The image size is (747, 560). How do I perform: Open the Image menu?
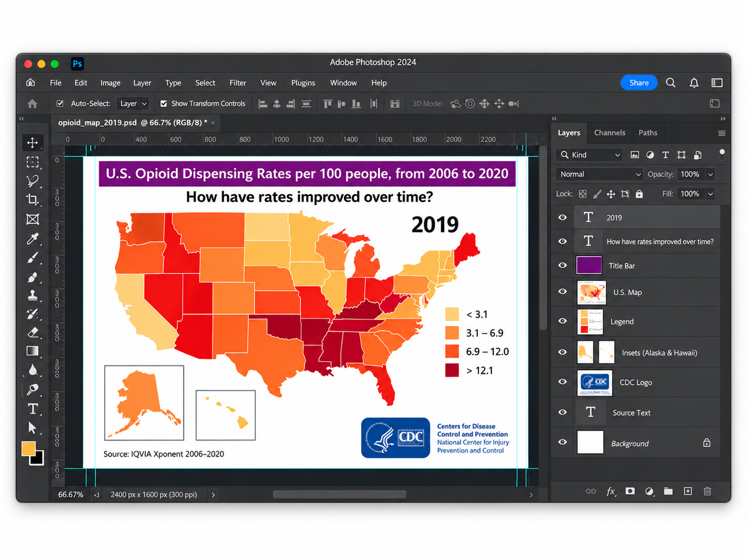coord(110,83)
